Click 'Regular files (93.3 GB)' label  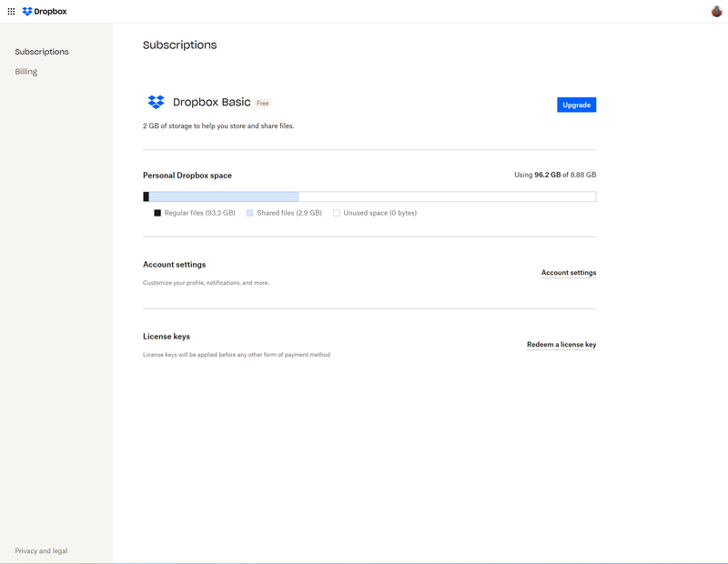point(199,213)
